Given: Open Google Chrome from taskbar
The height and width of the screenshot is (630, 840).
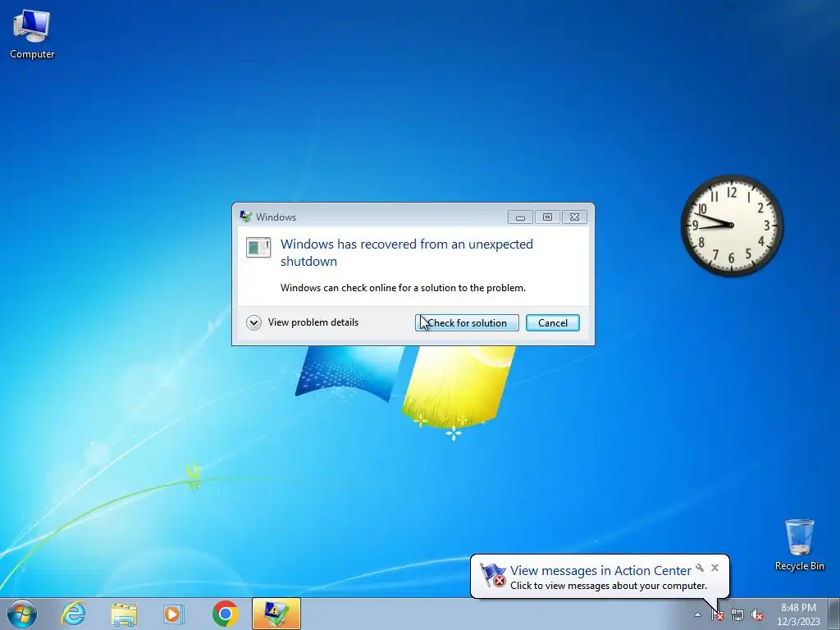Looking at the screenshot, I should point(226,614).
